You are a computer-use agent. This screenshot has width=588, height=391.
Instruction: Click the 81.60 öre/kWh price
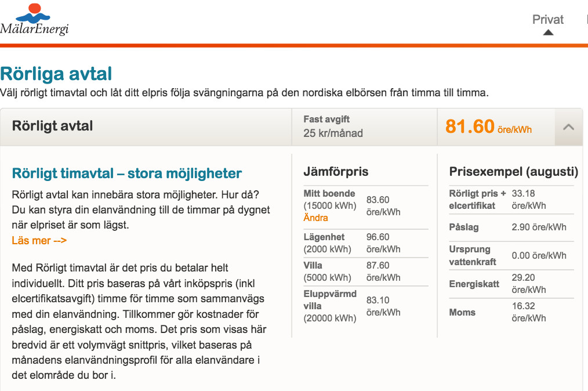click(x=488, y=126)
